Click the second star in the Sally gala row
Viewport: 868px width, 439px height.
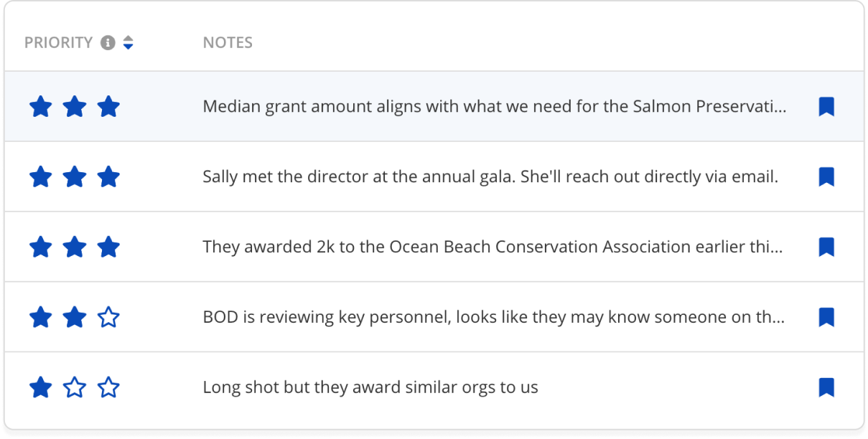pyautogui.click(x=75, y=177)
